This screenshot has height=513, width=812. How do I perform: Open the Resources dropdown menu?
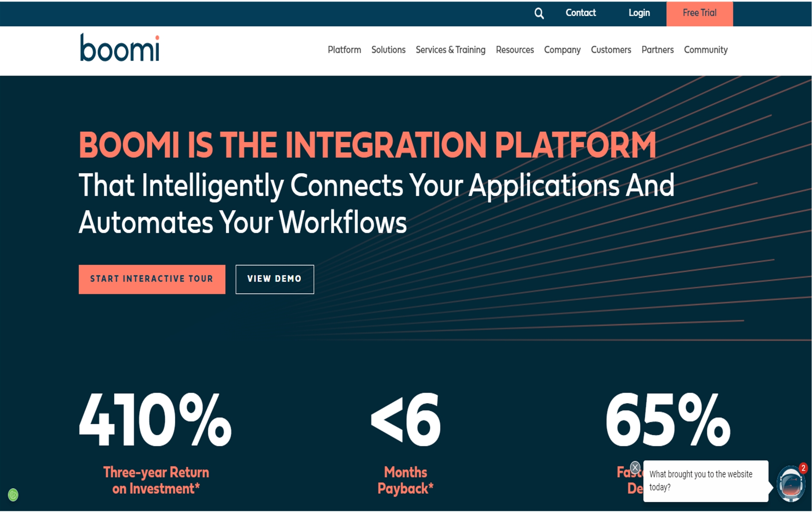pyautogui.click(x=515, y=50)
